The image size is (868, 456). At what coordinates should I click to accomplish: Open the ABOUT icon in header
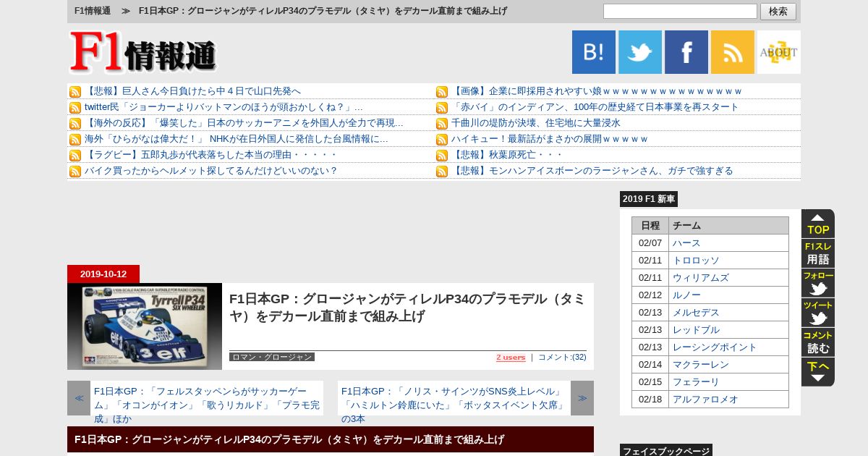[x=779, y=52]
